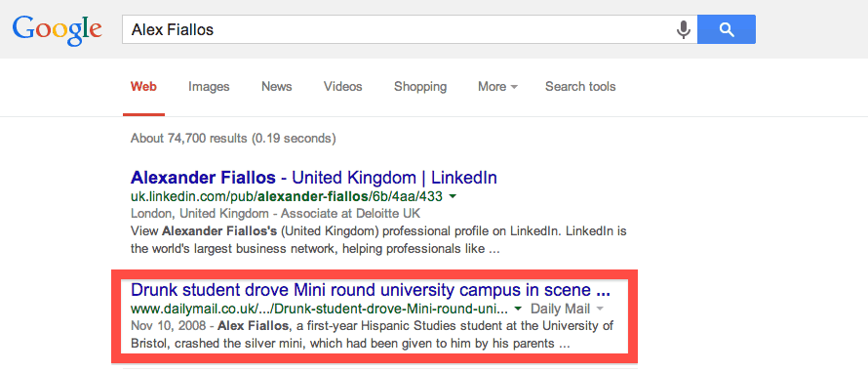Image resolution: width=868 pixels, height=372 pixels.
Task: Switch to the News tab
Action: [x=277, y=87]
